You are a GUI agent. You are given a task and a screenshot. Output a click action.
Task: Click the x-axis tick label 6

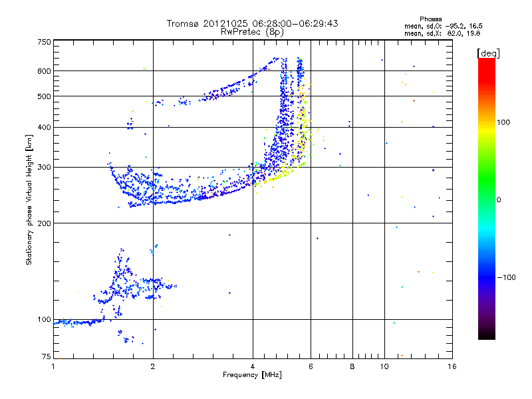coord(311,366)
